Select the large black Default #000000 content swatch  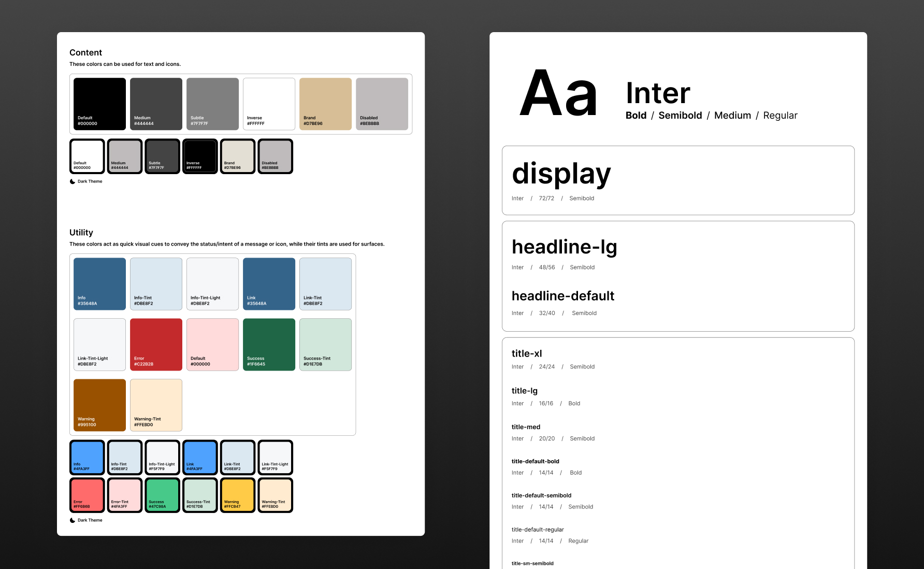(99, 104)
